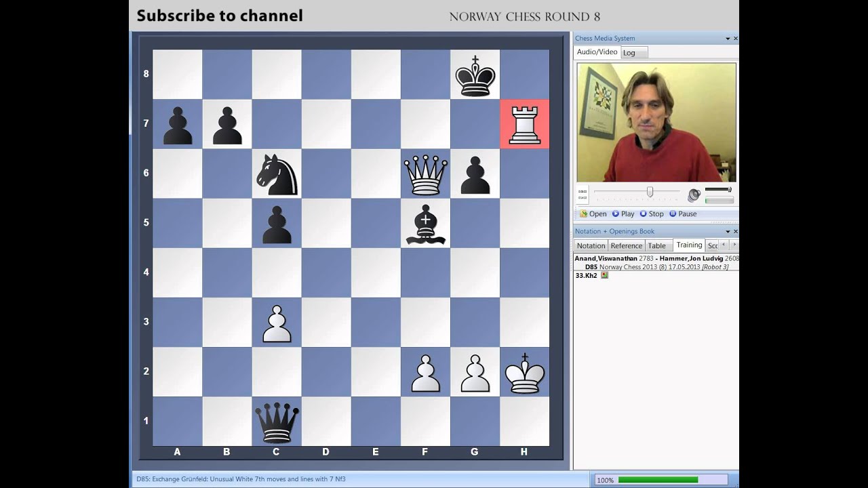Image resolution: width=868 pixels, height=488 pixels.
Task: Click the empty e4 square
Action: [376, 273]
